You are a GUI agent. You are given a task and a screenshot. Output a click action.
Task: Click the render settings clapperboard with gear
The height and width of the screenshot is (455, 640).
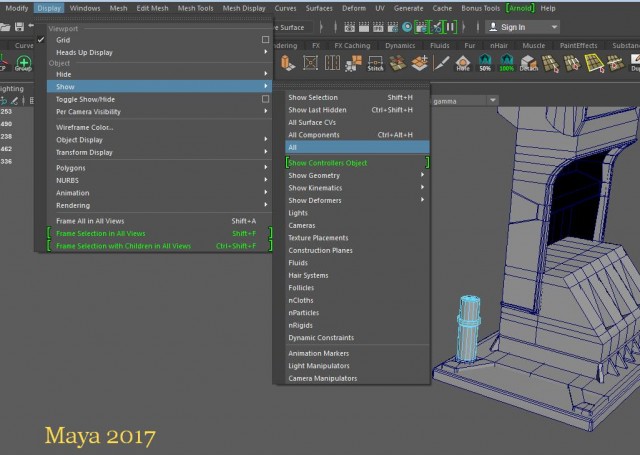392,27
